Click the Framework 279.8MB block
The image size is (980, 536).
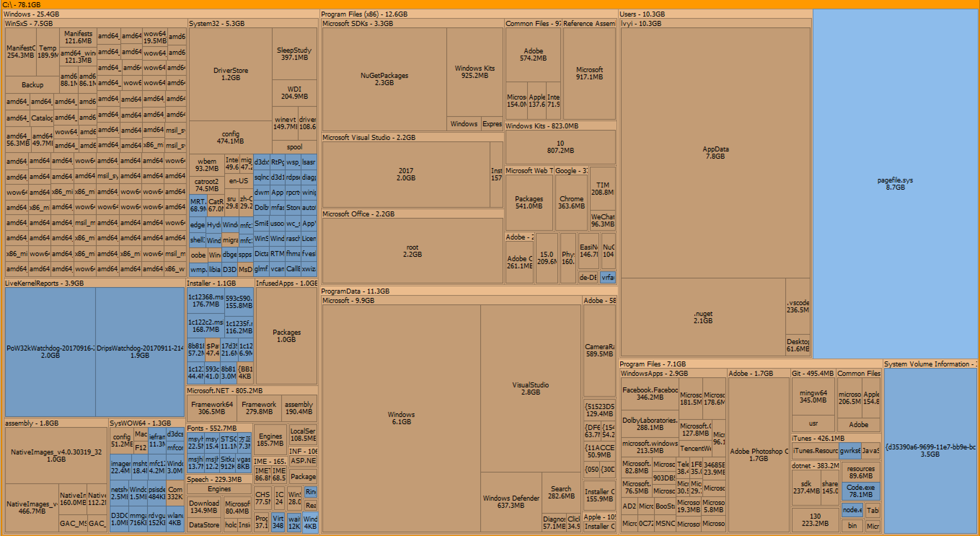point(259,408)
